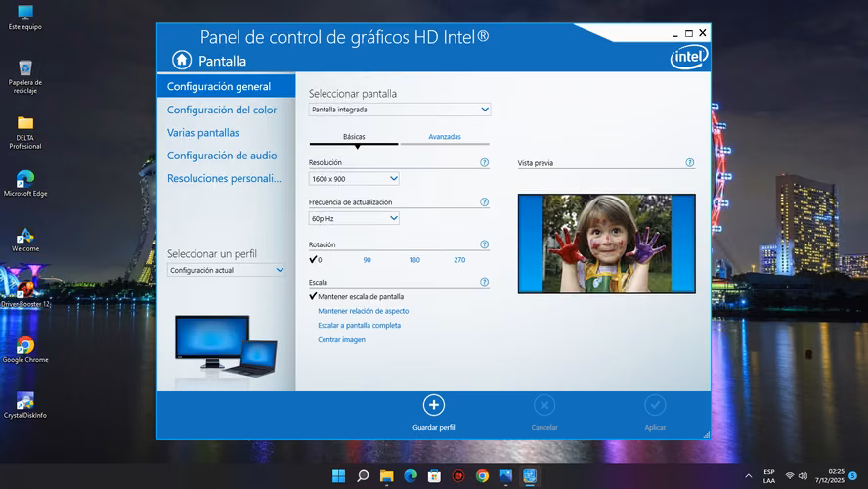Launch Driver Booster 12 from the desktop

click(x=24, y=294)
